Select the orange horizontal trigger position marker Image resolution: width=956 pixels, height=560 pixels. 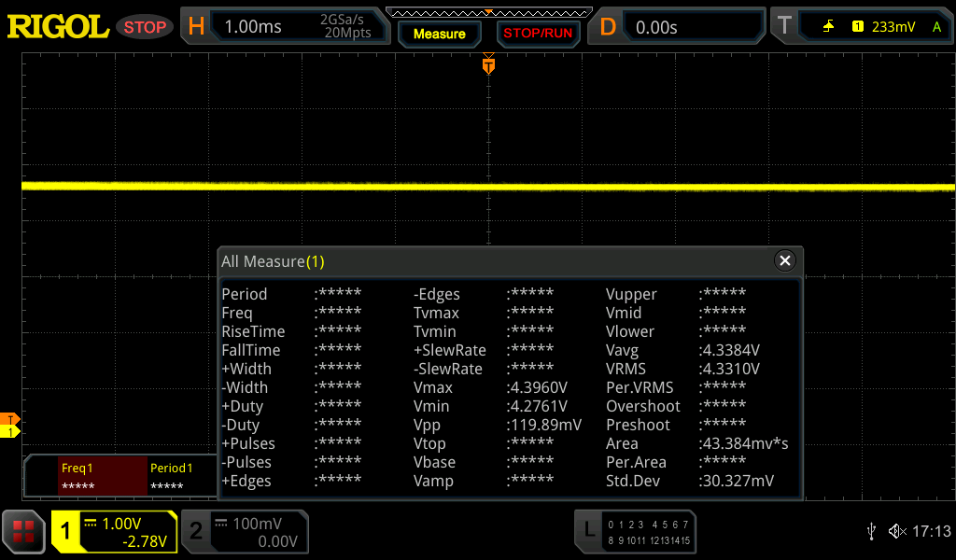tap(488, 66)
